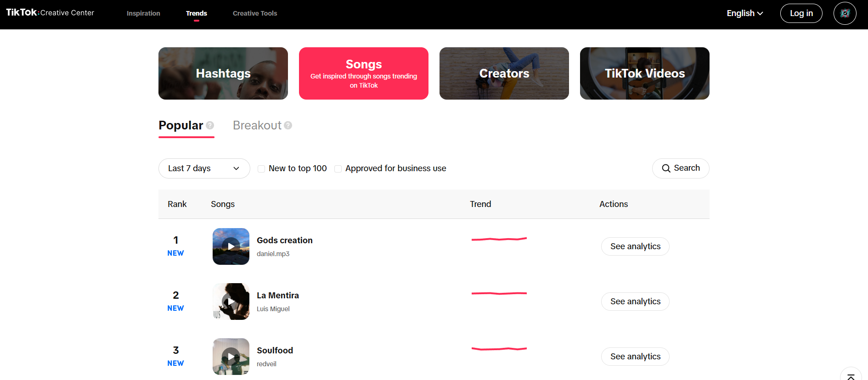This screenshot has height=380, width=868.
Task: Select the Songs category card
Action: point(364,73)
